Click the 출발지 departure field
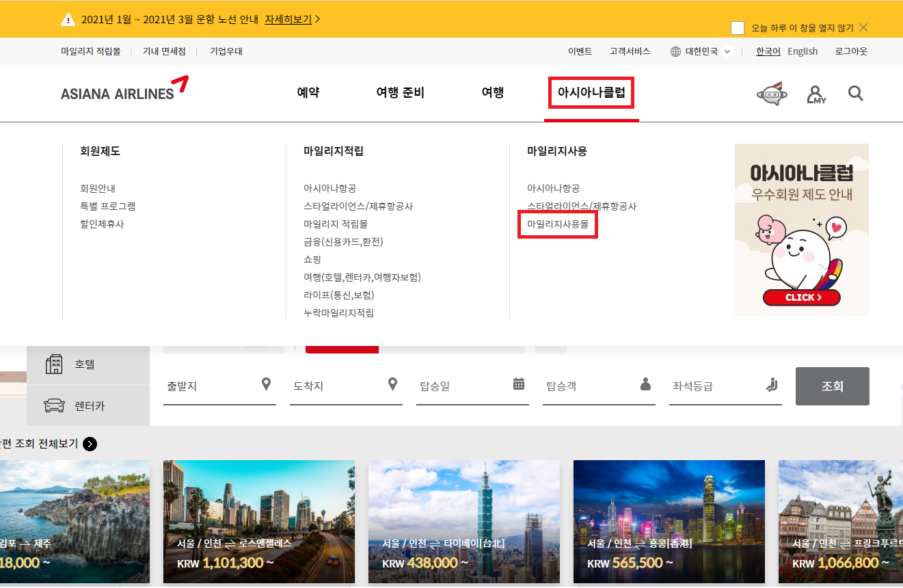The width and height of the screenshot is (903, 588). [x=219, y=386]
